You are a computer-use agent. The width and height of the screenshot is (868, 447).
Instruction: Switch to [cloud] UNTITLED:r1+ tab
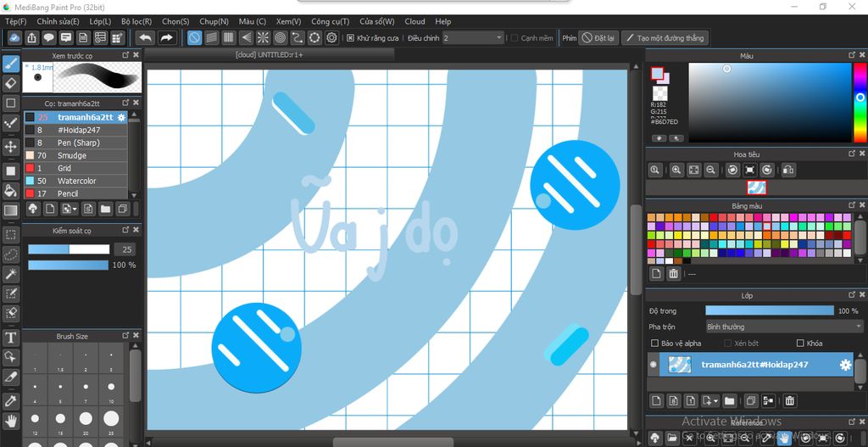pos(269,55)
